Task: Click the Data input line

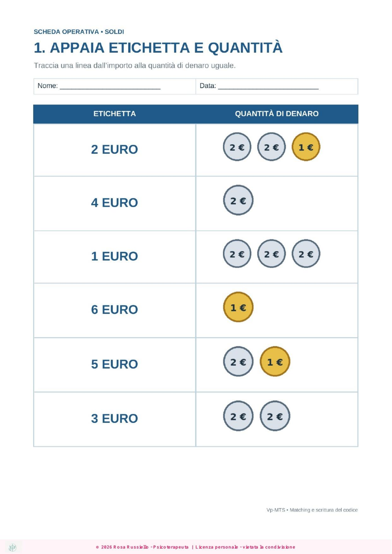Action: [x=268, y=86]
